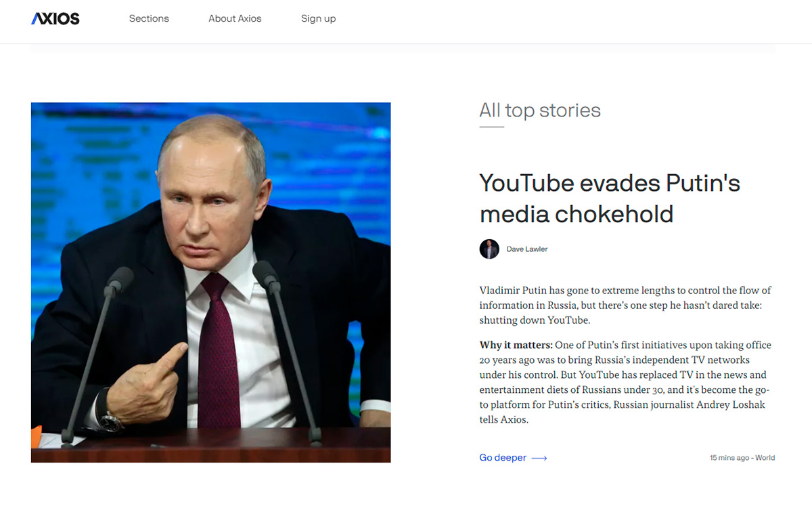812x508 pixels.
Task: Click the dark red tie in the photo
Action: click(x=219, y=352)
